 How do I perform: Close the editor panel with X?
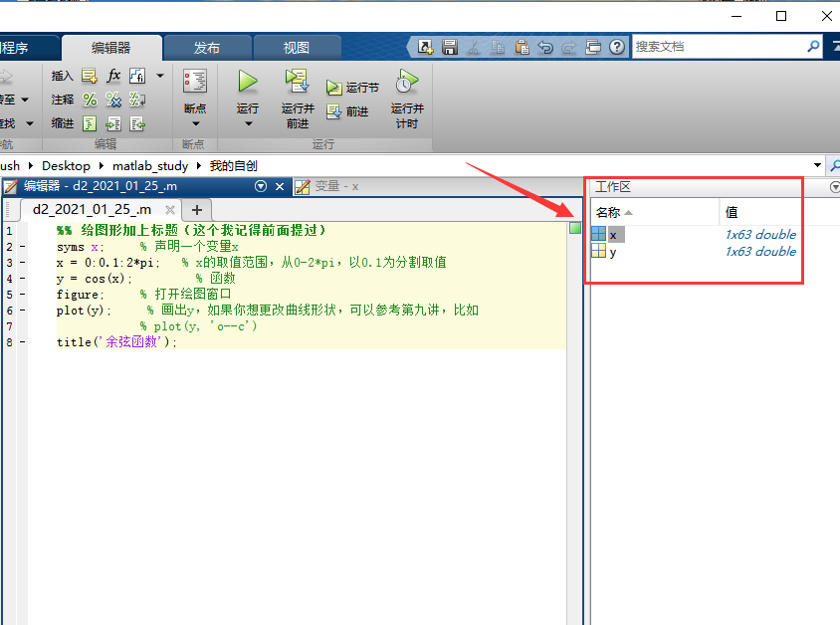[x=279, y=186]
